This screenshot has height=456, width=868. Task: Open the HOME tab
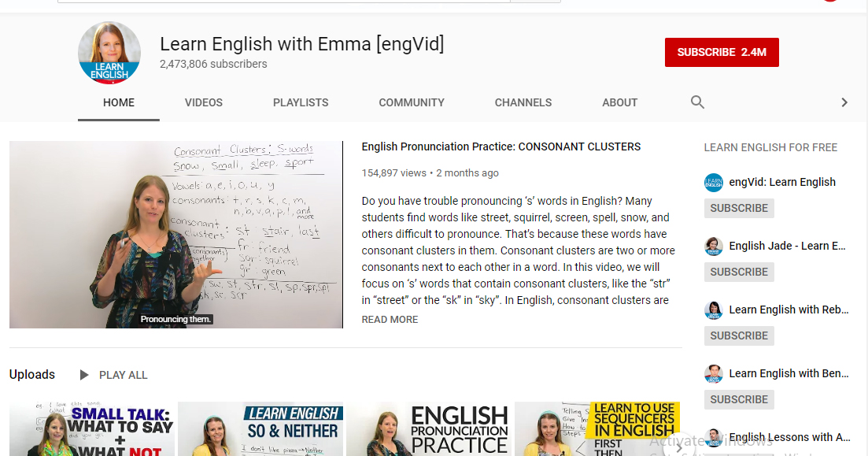coord(119,102)
